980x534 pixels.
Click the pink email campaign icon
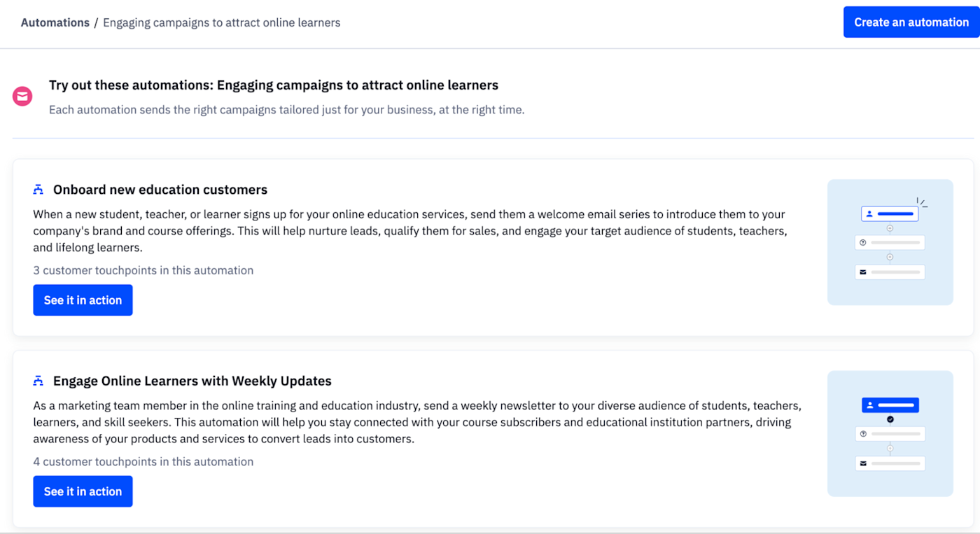(x=22, y=96)
